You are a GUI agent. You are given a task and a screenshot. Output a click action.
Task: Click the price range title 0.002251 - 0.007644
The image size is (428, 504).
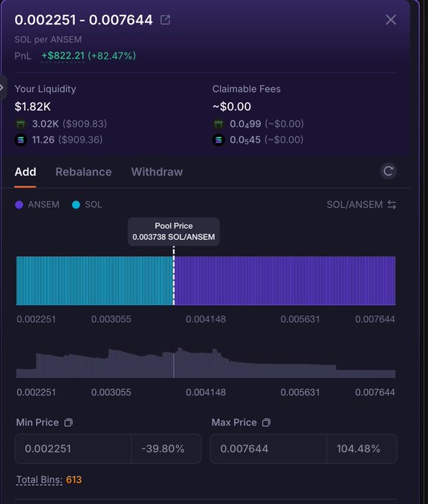pos(84,20)
